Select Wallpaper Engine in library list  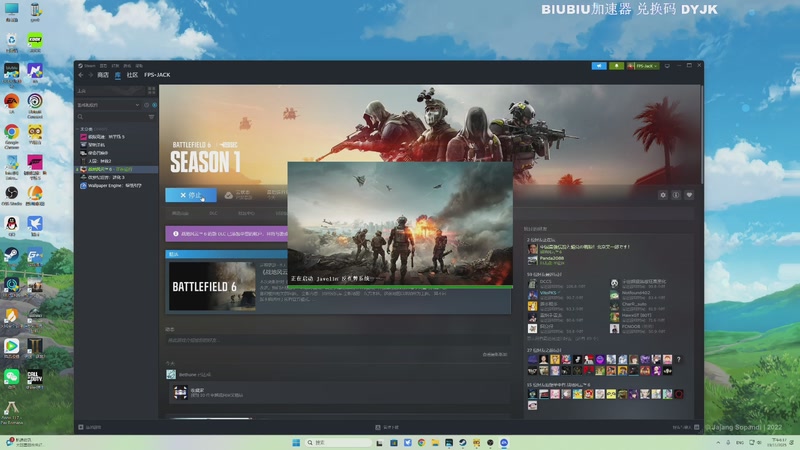112,186
